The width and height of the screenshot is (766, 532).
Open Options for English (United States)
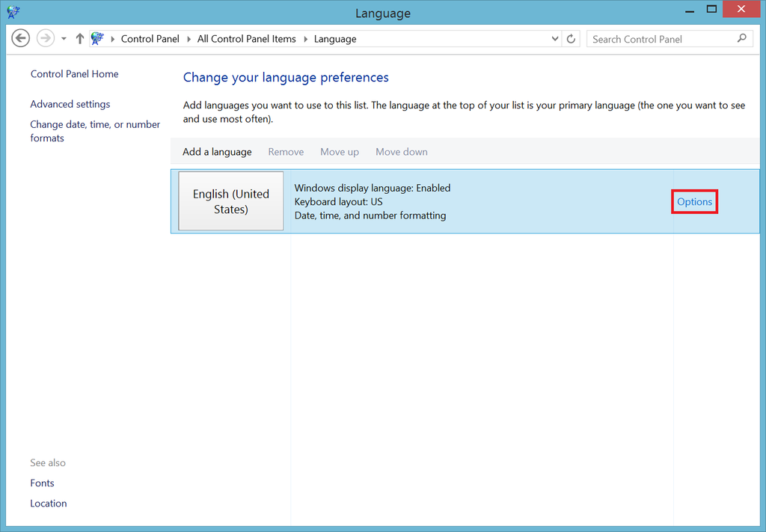point(694,201)
